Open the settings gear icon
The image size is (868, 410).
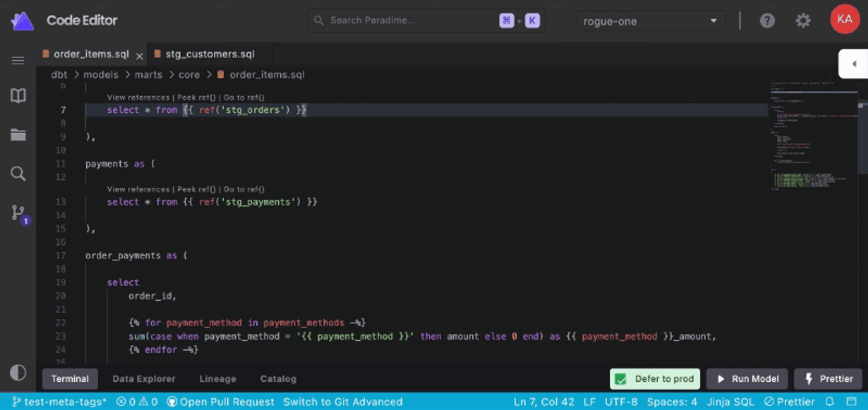click(803, 21)
